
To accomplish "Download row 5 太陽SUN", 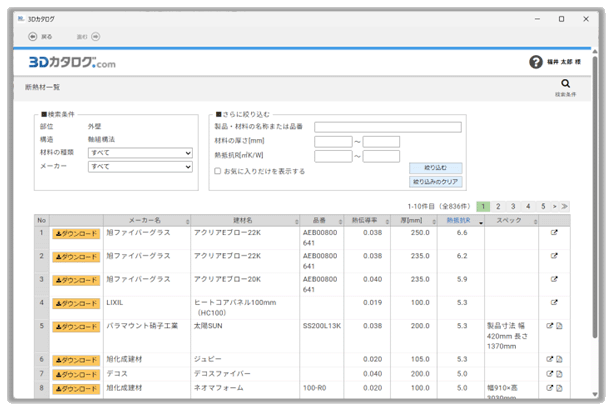I will [76, 327].
